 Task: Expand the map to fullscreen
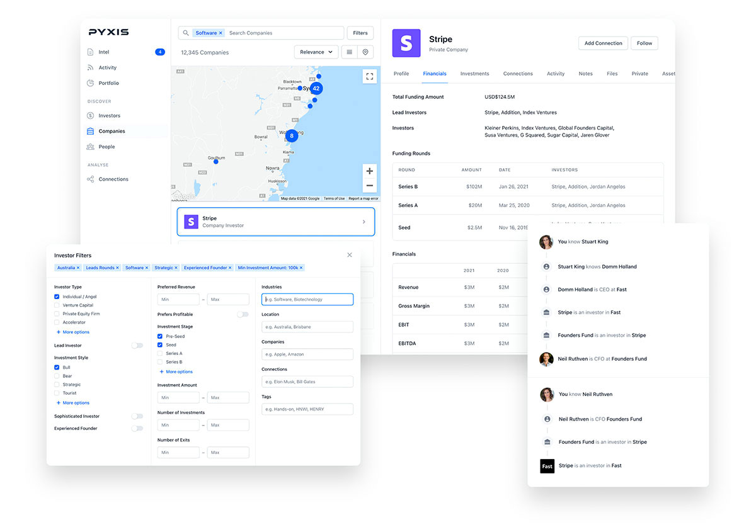point(370,76)
